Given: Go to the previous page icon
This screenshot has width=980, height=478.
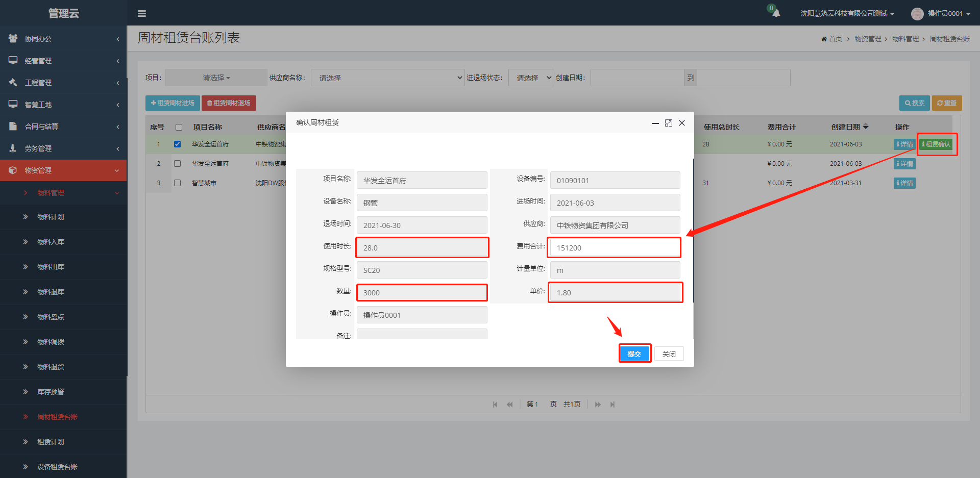Looking at the screenshot, I should pos(509,405).
